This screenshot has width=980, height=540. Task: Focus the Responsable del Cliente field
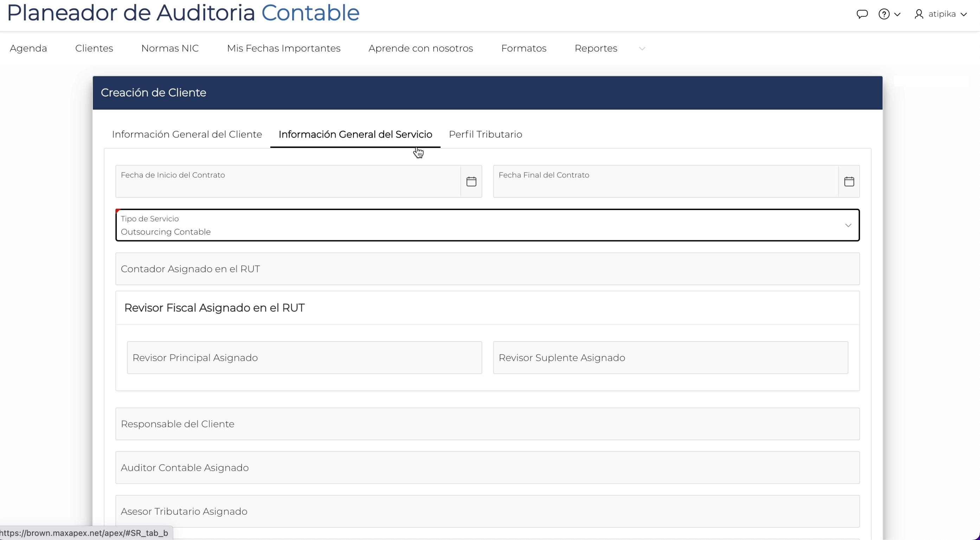tap(487, 424)
